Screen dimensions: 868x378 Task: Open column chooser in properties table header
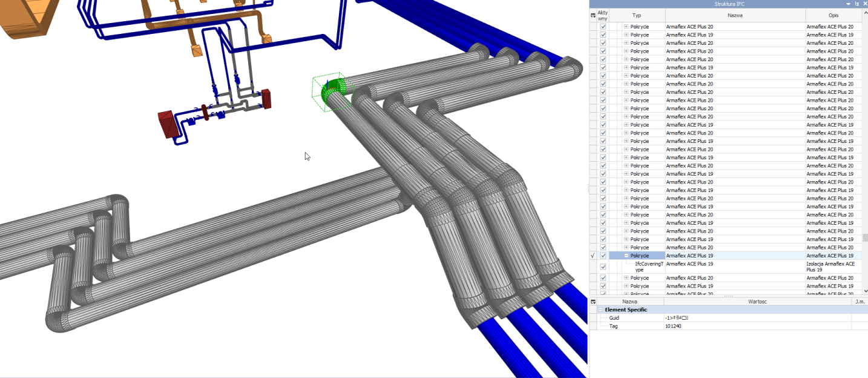coord(593,301)
